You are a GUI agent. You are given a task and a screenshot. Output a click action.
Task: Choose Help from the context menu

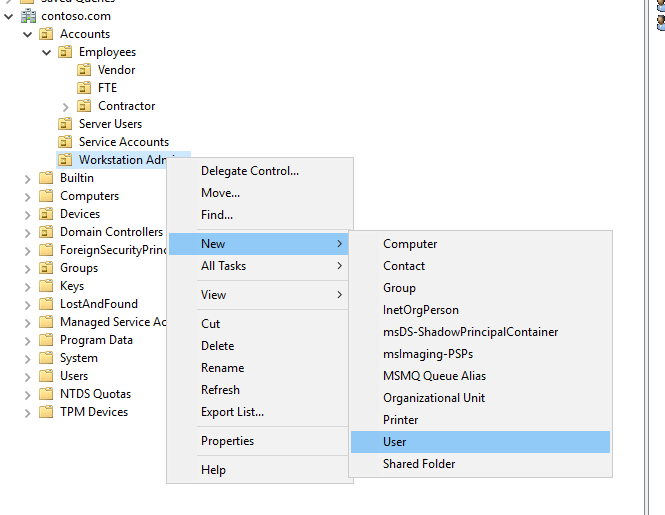[259, 470]
